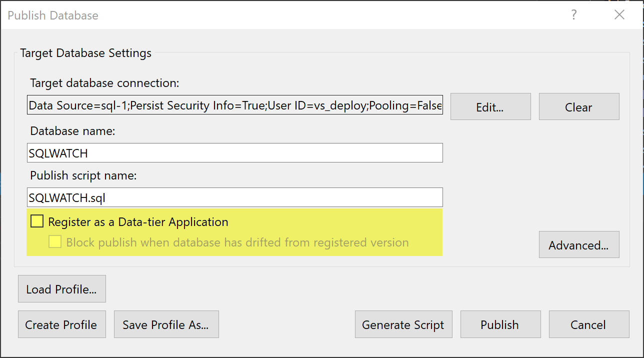Click the 'Database name:' label
This screenshot has width=644, height=358.
[x=73, y=131]
